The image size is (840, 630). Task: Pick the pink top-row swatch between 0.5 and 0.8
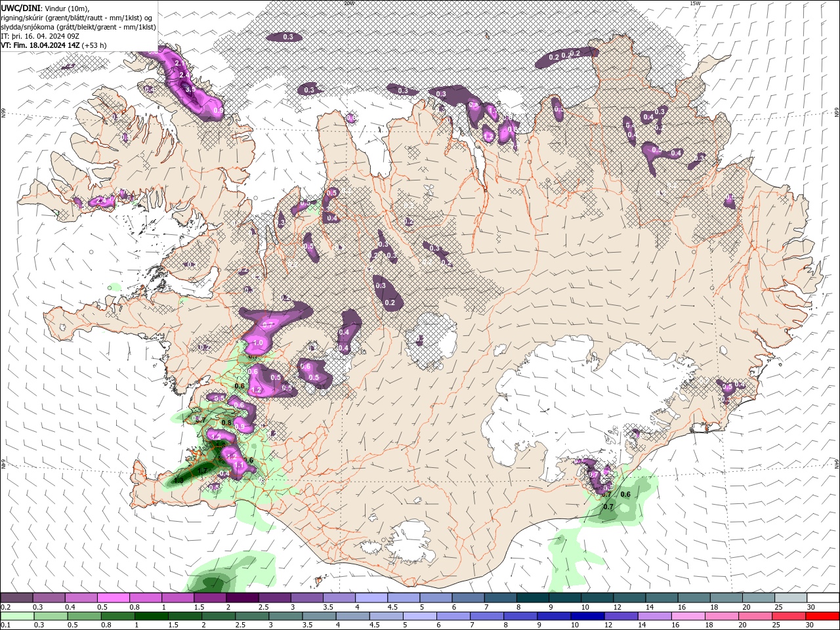coord(113,598)
